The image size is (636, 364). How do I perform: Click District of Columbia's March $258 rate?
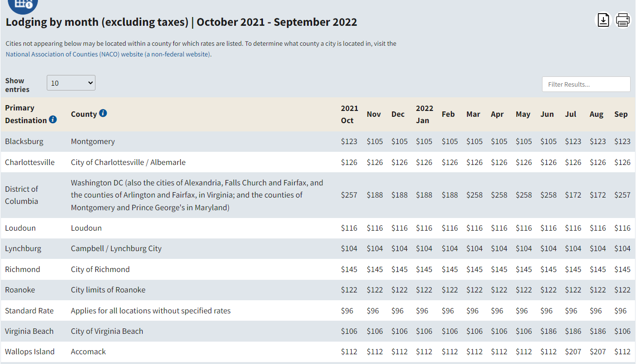point(474,195)
